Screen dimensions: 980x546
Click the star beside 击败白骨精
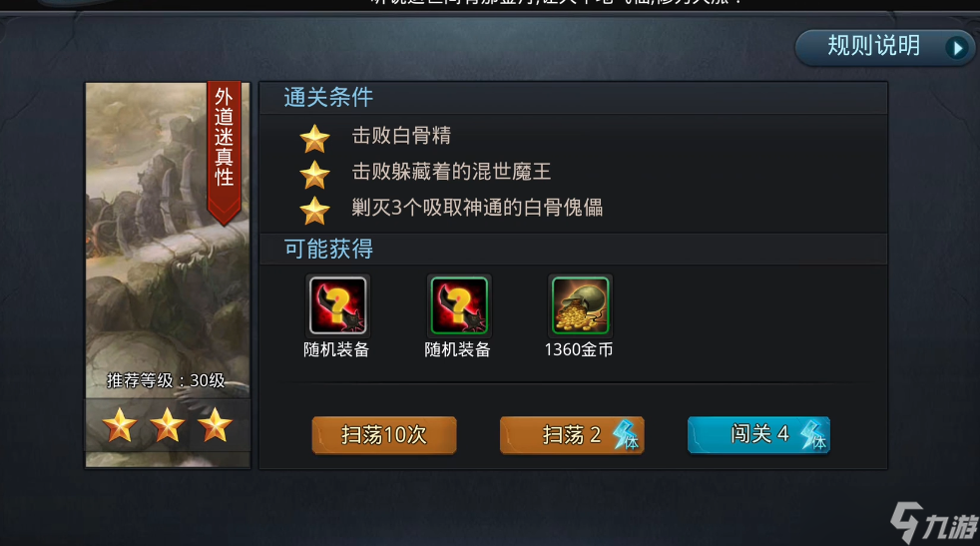click(x=314, y=138)
